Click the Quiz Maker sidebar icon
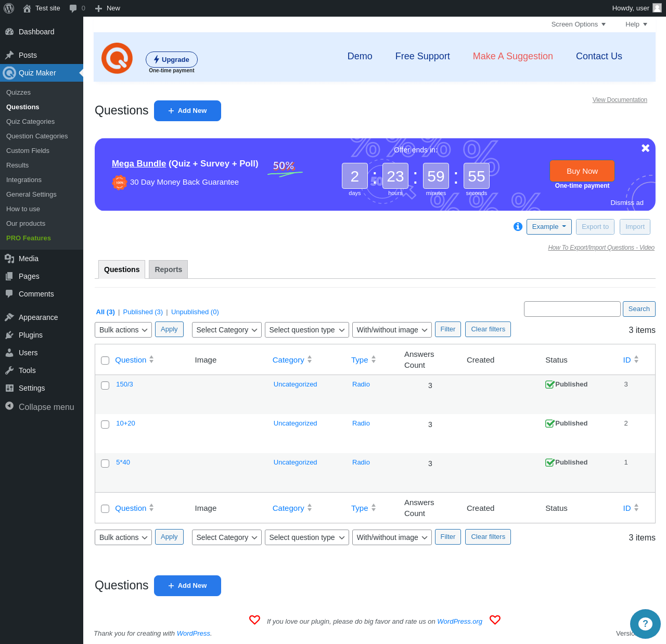Image resolution: width=666 pixels, height=644 pixels. click(9, 73)
